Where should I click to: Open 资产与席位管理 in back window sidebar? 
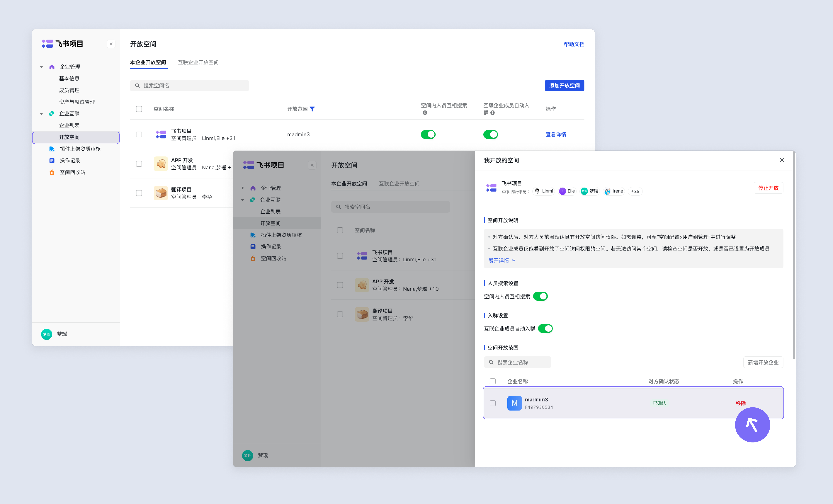(x=77, y=102)
